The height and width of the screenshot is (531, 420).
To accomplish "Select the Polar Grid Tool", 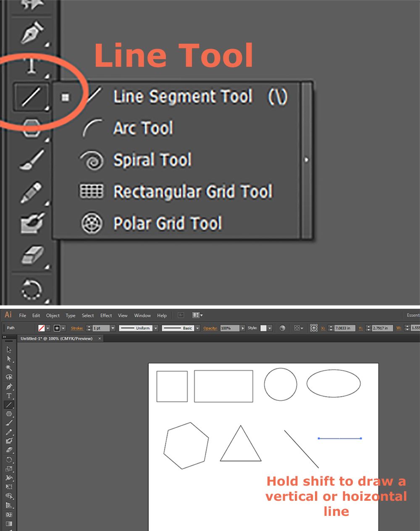I will tap(167, 223).
